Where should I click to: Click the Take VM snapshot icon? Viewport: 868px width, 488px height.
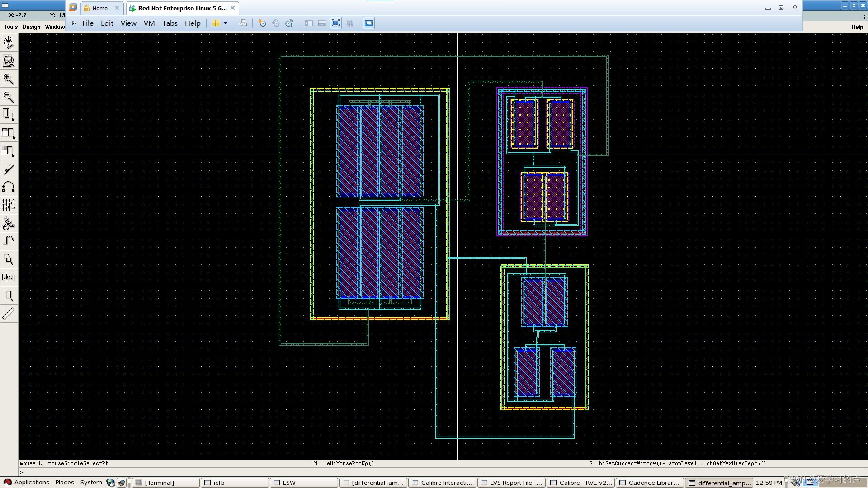(x=262, y=23)
